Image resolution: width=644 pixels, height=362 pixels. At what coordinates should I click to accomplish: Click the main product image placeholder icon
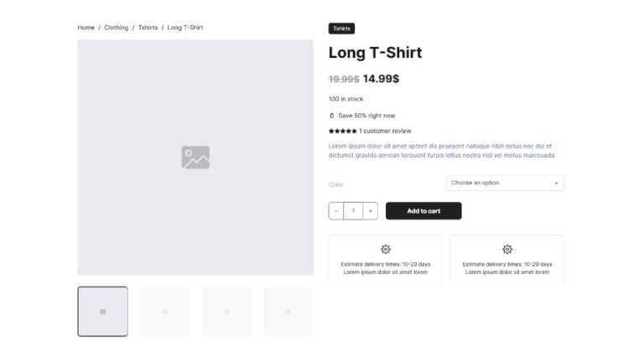click(195, 158)
